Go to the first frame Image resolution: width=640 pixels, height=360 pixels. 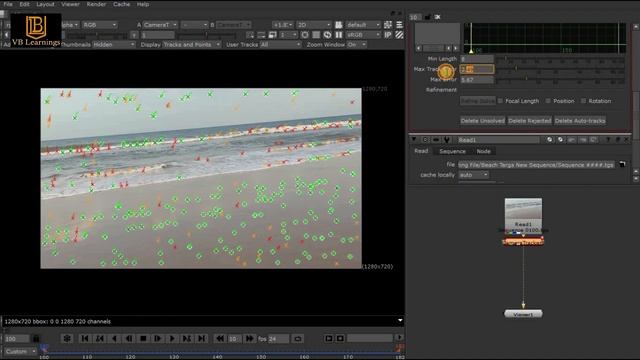85,338
